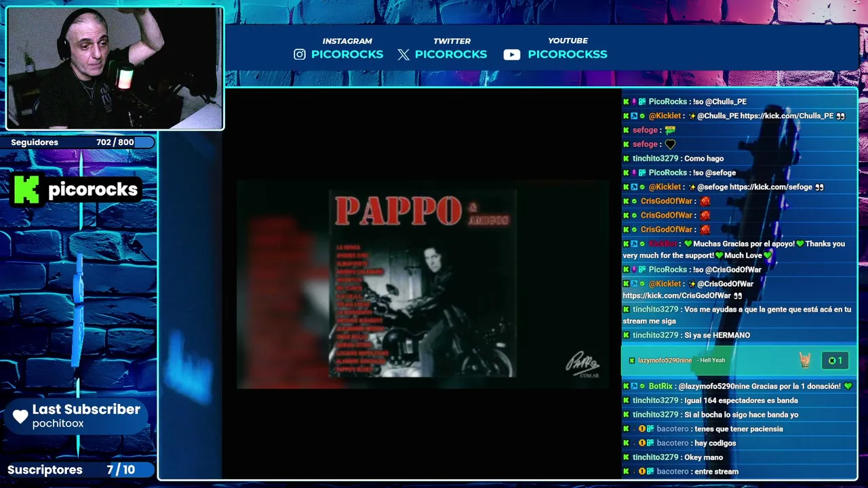
Task: Click the YouTube logo icon
Action: [512, 55]
